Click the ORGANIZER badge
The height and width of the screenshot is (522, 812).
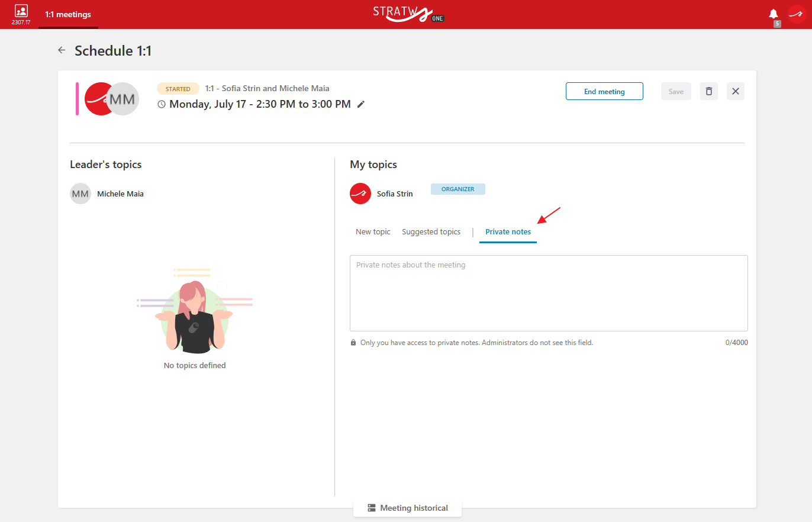(x=457, y=189)
